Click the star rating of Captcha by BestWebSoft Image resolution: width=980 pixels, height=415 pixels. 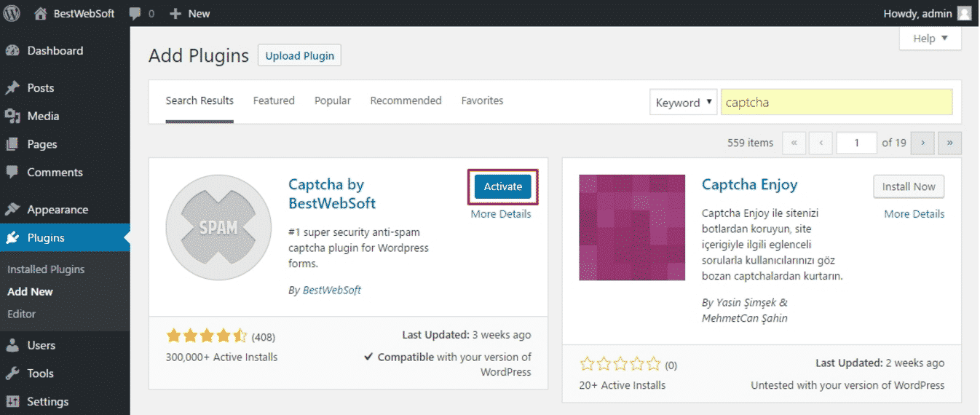click(x=207, y=336)
